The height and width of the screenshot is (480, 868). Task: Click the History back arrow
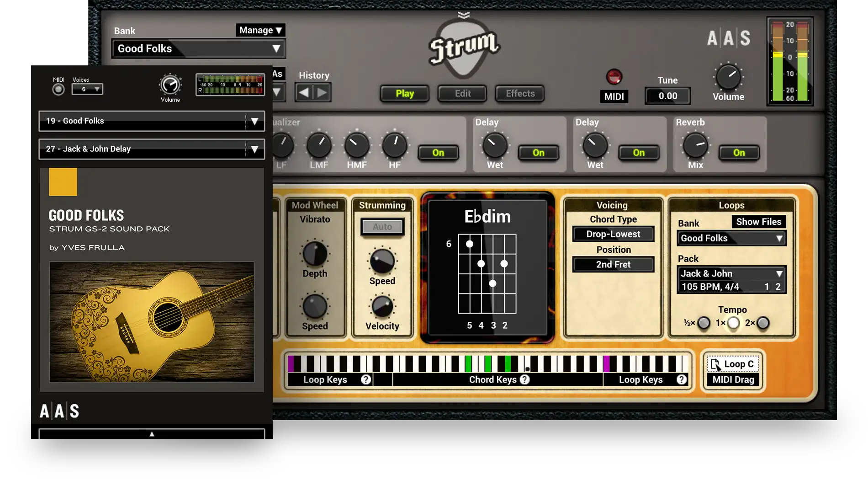click(304, 93)
